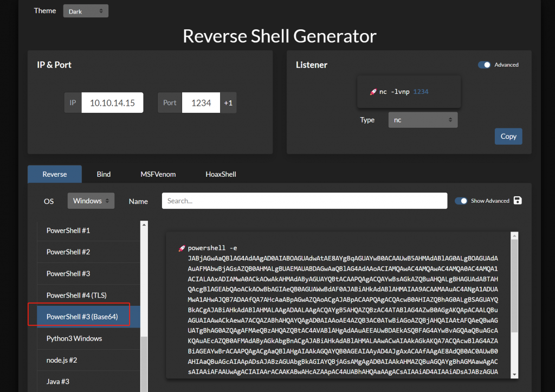Click the 'powershell -e' command line text
Viewport: 555px width, 392px height.
click(x=212, y=248)
